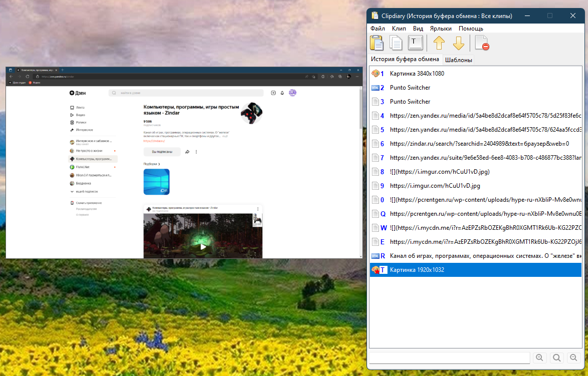The height and width of the screenshot is (376, 588).
Task: Click the https://zindar.ru/ channel link
Action: tap(154, 141)
